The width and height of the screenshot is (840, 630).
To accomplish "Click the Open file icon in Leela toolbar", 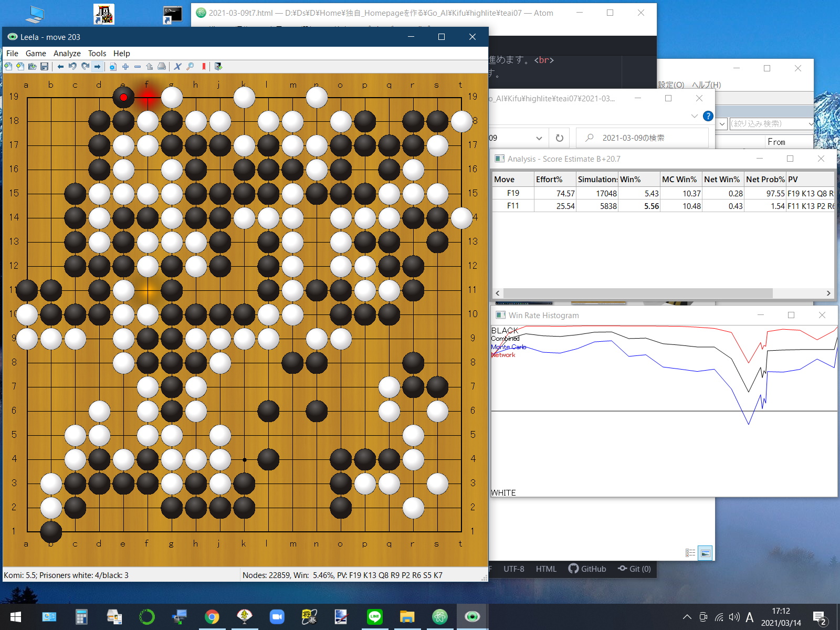I will click(x=33, y=67).
